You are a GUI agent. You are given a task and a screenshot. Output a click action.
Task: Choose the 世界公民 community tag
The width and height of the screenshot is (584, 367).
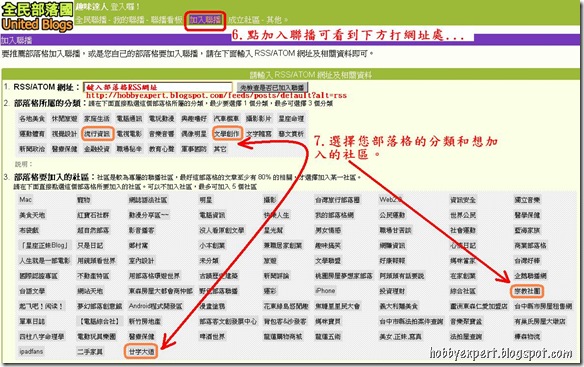pos(463,215)
